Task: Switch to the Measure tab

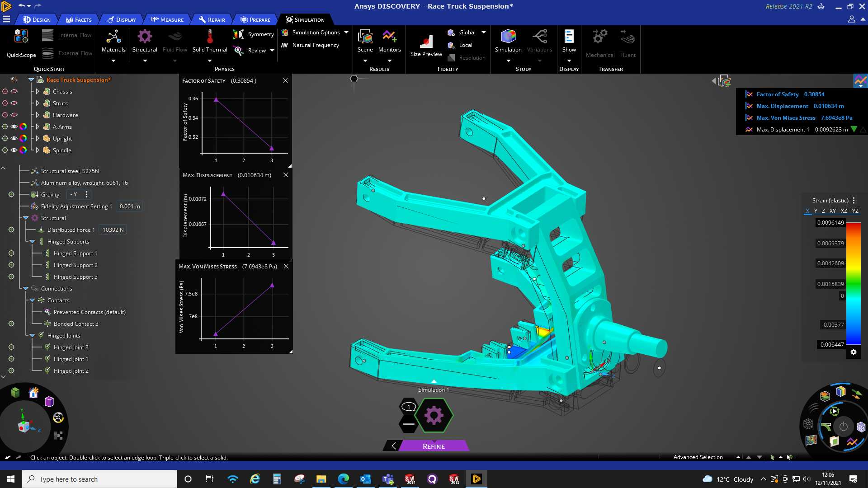Action: (167, 19)
